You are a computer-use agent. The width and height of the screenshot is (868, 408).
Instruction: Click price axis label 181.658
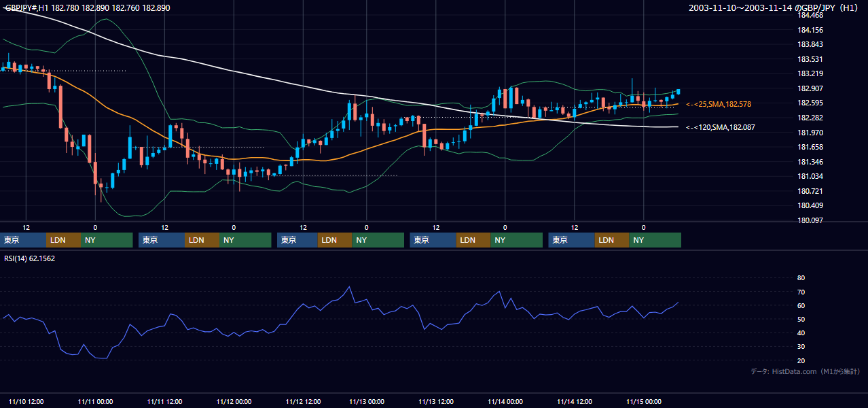click(x=811, y=147)
